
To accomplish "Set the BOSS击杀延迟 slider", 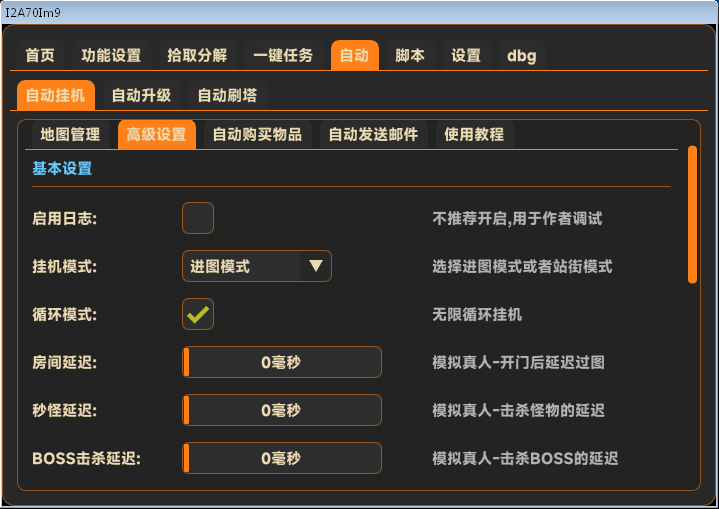I will 281,458.
